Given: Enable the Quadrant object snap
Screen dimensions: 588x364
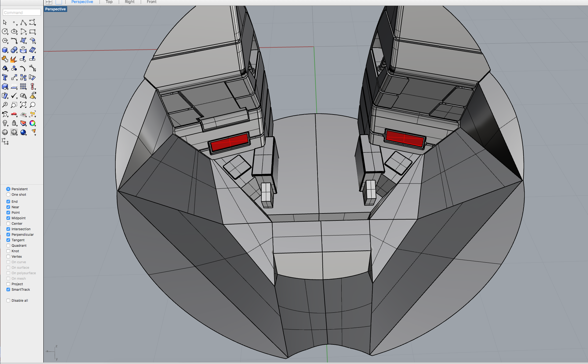Looking at the screenshot, I should [x=8, y=246].
